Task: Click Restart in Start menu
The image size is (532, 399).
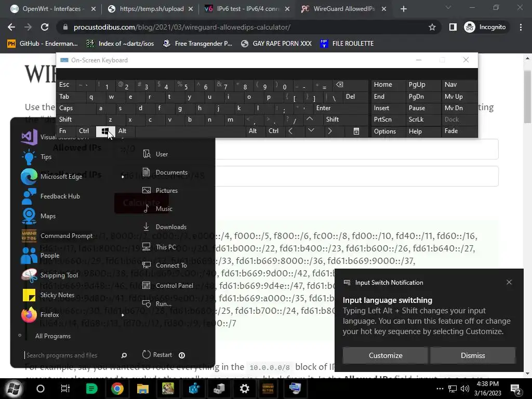Action: pos(157,355)
